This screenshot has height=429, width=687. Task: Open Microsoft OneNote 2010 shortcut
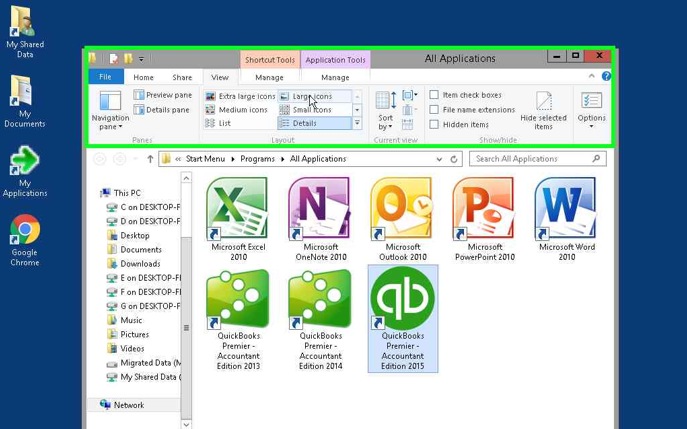[x=320, y=219]
